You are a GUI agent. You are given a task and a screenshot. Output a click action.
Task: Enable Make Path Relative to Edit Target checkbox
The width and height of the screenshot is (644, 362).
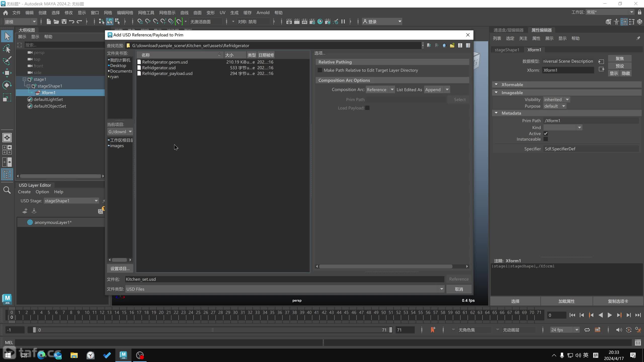(320, 70)
